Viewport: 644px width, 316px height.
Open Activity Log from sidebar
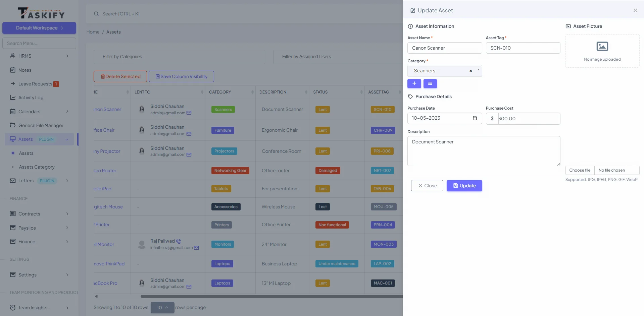[x=31, y=98]
